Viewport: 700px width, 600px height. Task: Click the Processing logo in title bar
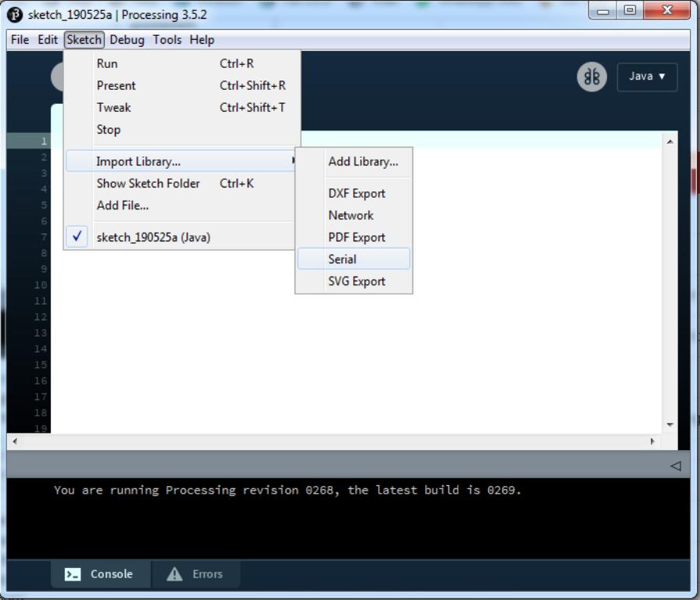click(15, 15)
